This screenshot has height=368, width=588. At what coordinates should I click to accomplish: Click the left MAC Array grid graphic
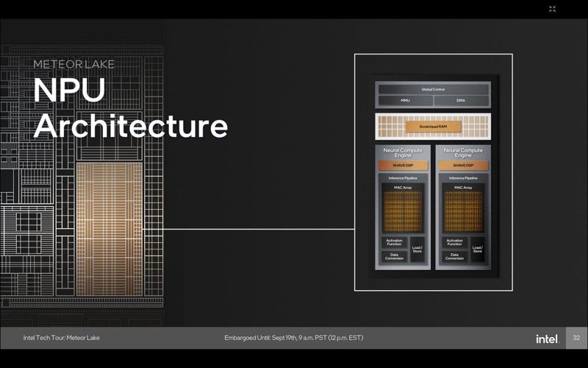[x=403, y=211]
